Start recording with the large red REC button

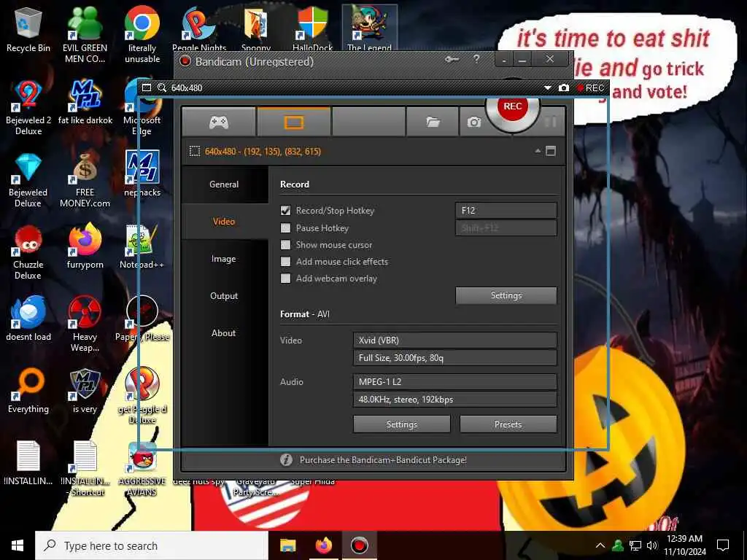(x=513, y=106)
